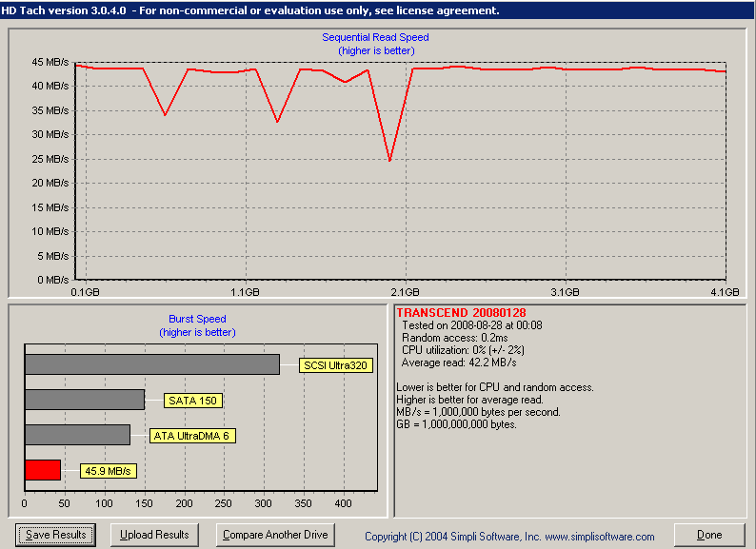
Task: Click the SCSI Ultra320 gray bar
Action: point(152,364)
